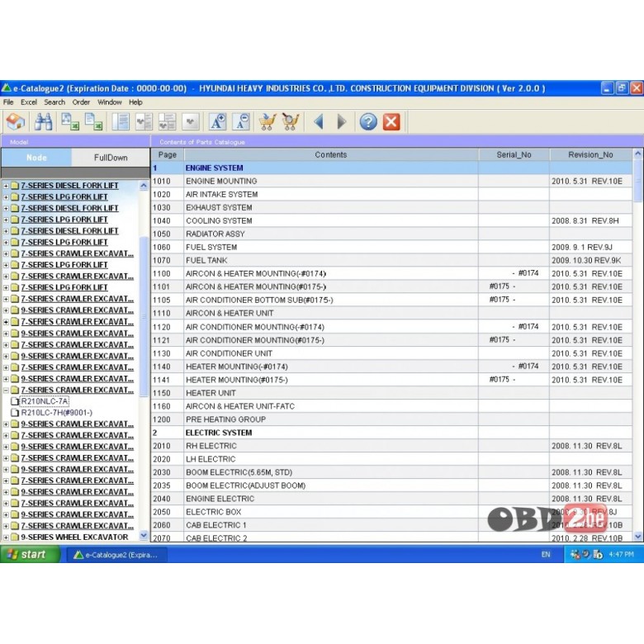Screen dimensions: 644x644
Task: Go forward with the right arrow icon
Action: click(x=341, y=121)
